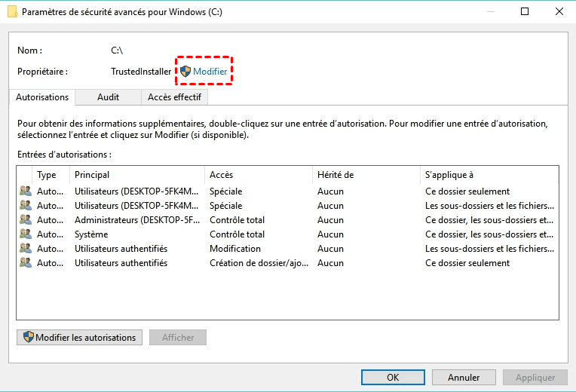Select the Autorisations tab
Image resolution: width=576 pixels, height=392 pixels.
(42, 97)
